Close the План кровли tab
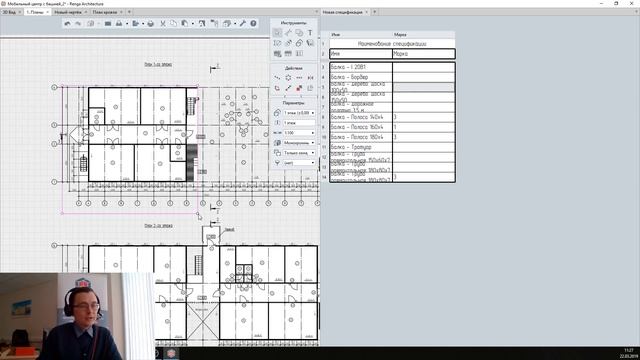 [121, 12]
